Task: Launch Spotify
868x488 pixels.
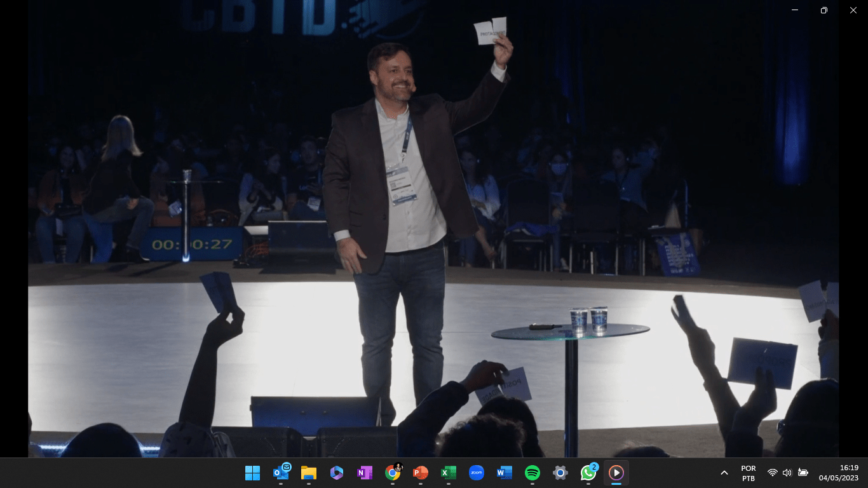Action: point(532,472)
